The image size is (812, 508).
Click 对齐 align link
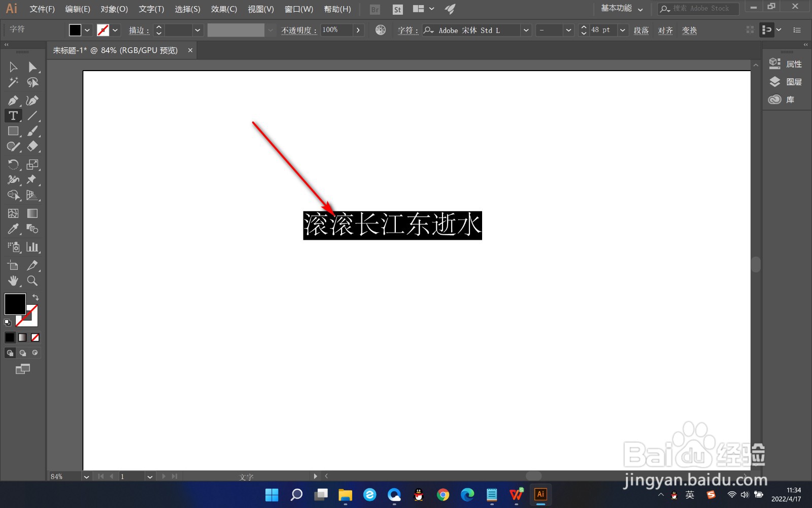665,30
